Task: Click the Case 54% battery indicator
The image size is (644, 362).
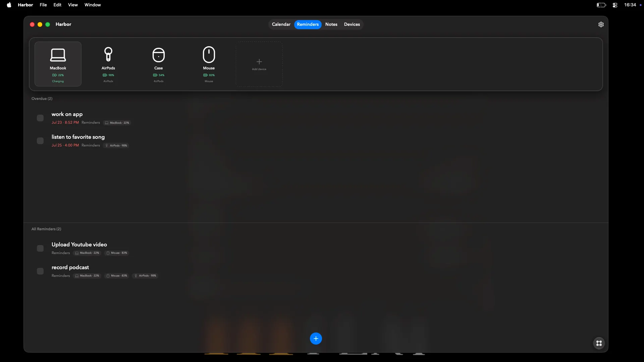Action: tap(159, 75)
